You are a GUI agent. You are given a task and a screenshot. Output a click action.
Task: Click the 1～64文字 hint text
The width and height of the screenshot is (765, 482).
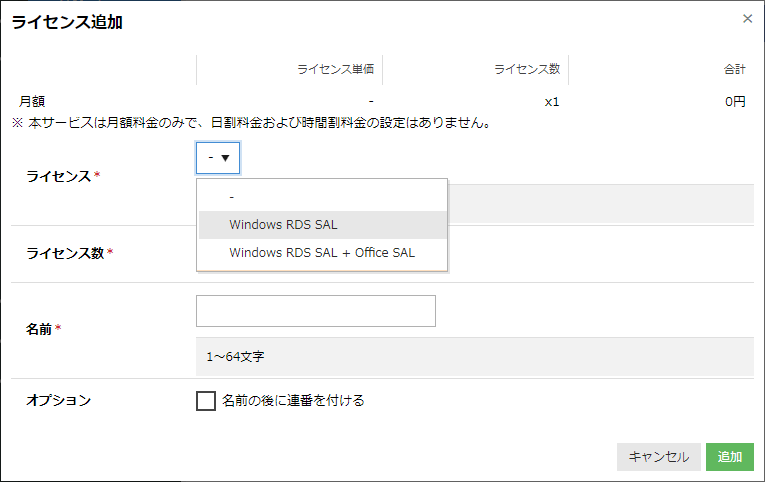(x=236, y=356)
